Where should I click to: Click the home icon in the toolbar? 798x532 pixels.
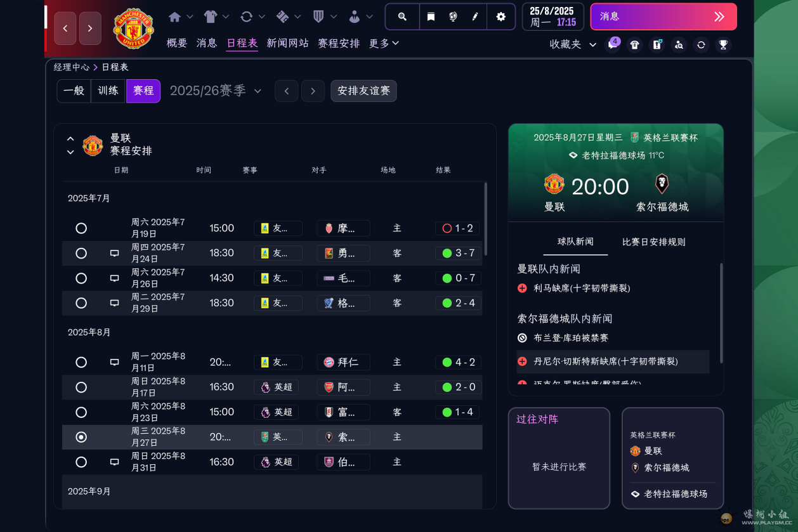point(173,16)
